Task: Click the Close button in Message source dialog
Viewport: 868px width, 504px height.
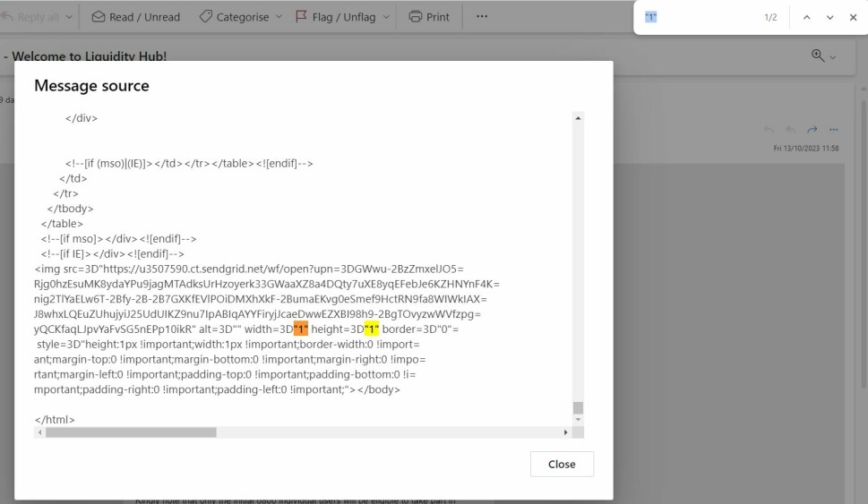Action: 562,464
